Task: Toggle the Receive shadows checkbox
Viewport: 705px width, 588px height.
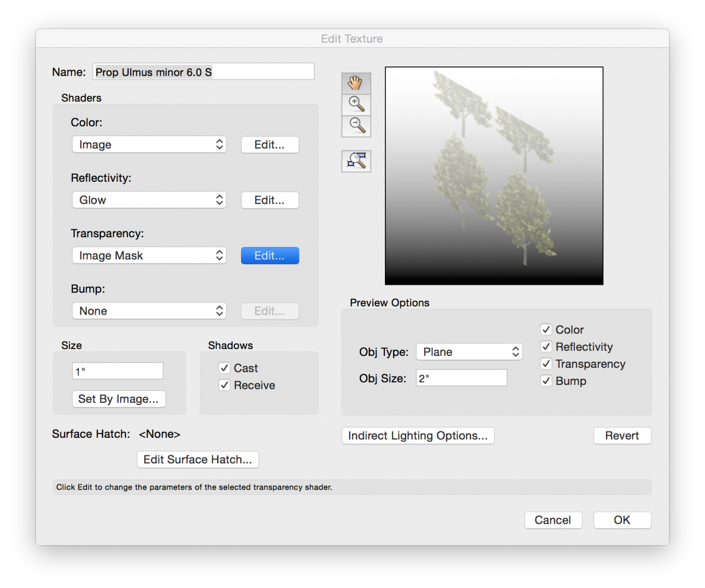Action: tap(224, 385)
